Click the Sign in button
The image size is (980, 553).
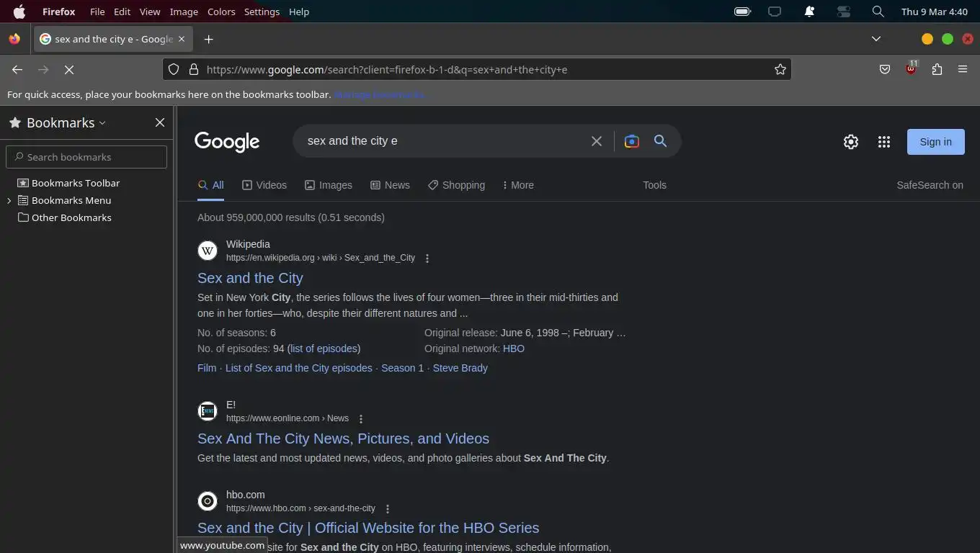point(935,142)
